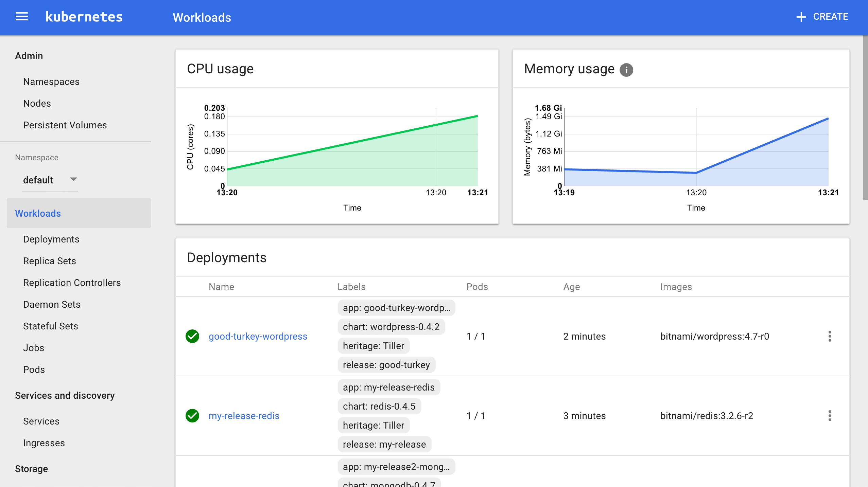This screenshot has width=868, height=487.
Task: Expand the truncated app: my-release2-mong label chip
Action: [396, 467]
